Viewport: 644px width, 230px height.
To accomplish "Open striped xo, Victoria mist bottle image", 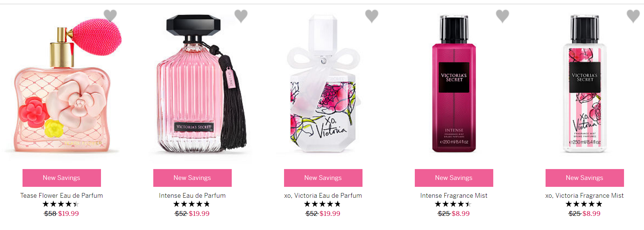I will pos(584,84).
